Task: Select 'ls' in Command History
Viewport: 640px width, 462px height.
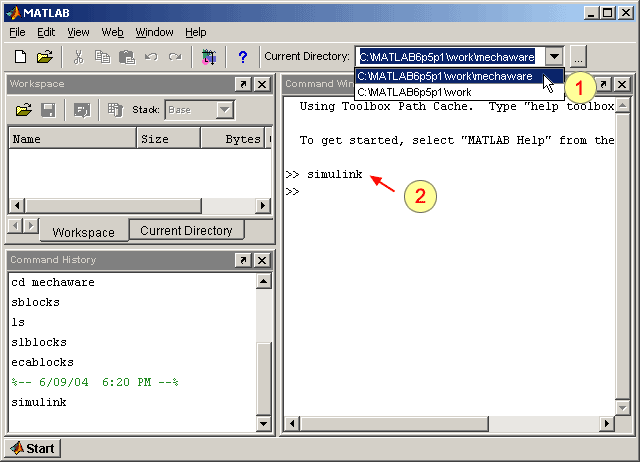Action: (18, 322)
